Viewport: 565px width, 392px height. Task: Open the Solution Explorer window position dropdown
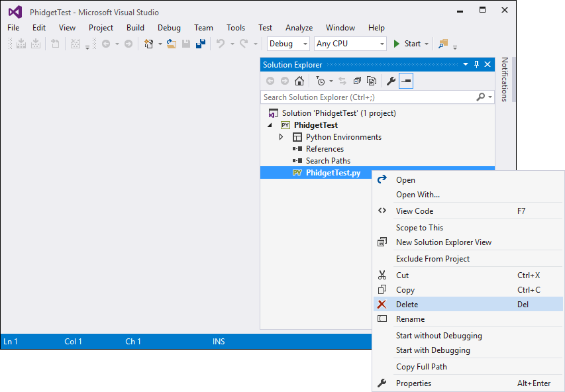[466, 64]
